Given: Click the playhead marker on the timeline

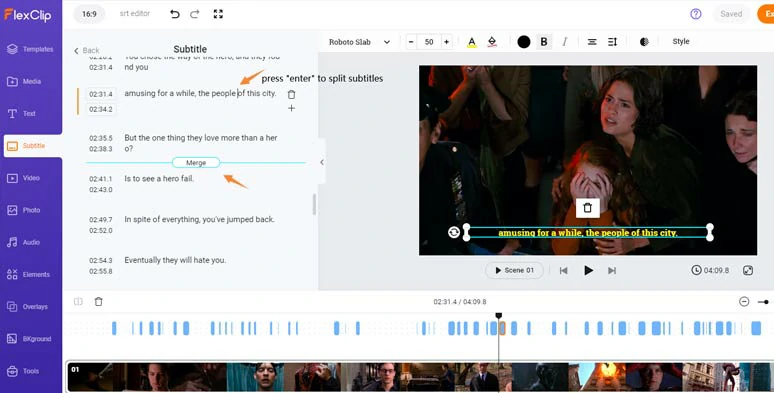Looking at the screenshot, I should click(499, 315).
